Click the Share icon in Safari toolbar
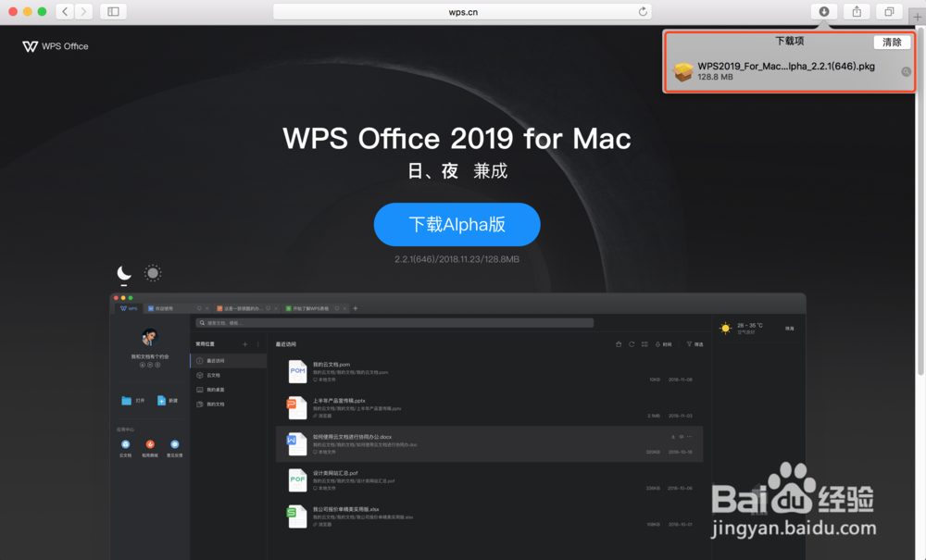Viewport: 926px width, 560px height. point(855,11)
